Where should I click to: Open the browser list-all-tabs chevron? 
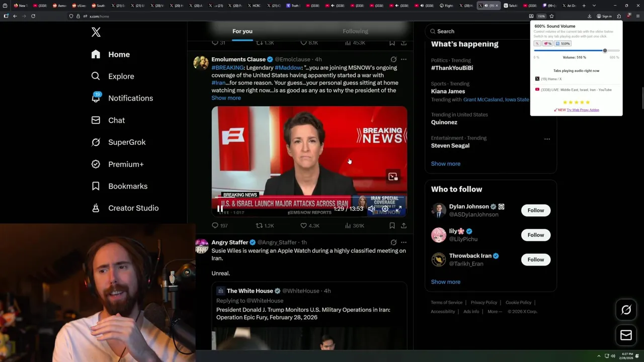(594, 6)
